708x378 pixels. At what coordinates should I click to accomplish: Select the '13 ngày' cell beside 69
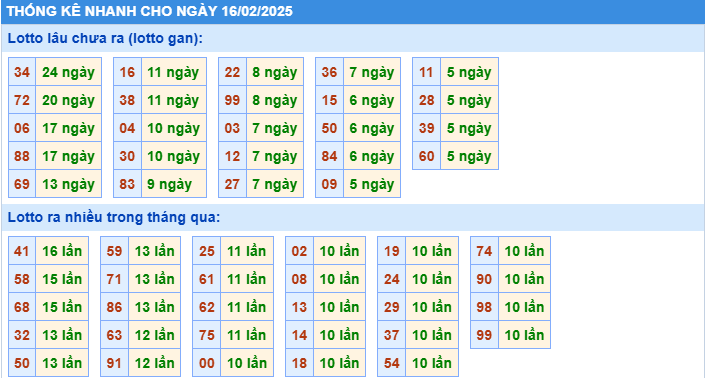(x=69, y=184)
